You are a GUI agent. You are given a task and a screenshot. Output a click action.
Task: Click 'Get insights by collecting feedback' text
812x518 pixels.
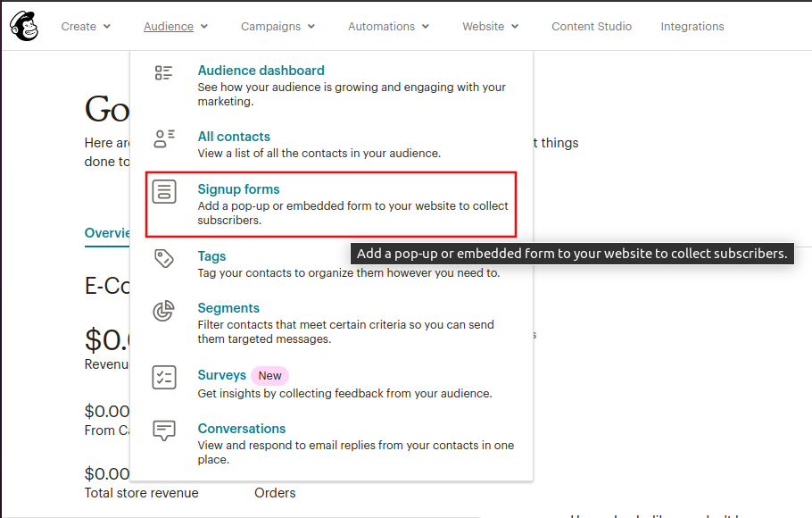345,394
